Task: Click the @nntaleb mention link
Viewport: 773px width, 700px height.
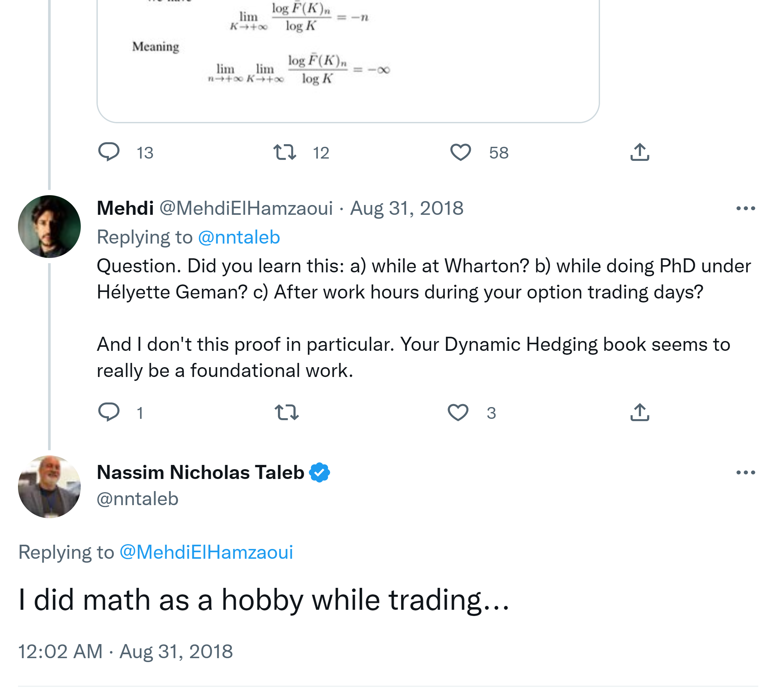Action: (x=239, y=237)
